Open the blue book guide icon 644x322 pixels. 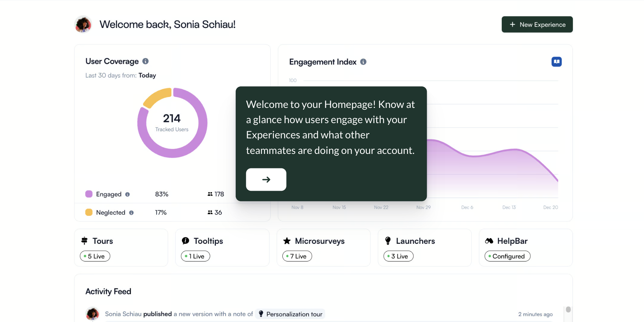point(556,62)
